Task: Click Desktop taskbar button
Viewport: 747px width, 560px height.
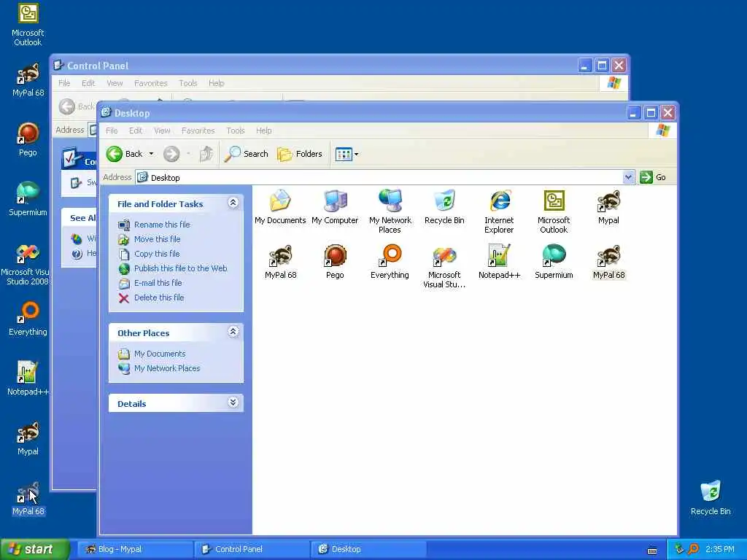Action: pyautogui.click(x=368, y=549)
